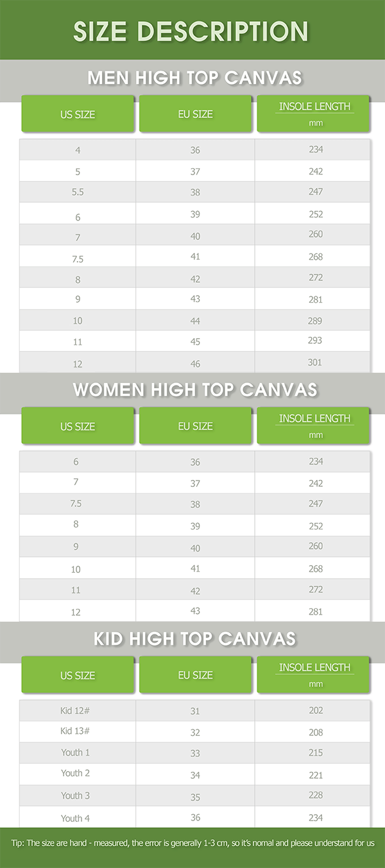Click the hand-measured tip text at bottom
Screen dimensions: 385x868
193,842
